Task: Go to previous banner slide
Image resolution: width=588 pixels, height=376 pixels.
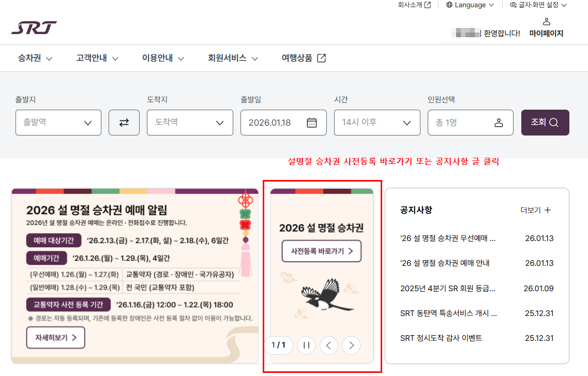Action: click(329, 345)
